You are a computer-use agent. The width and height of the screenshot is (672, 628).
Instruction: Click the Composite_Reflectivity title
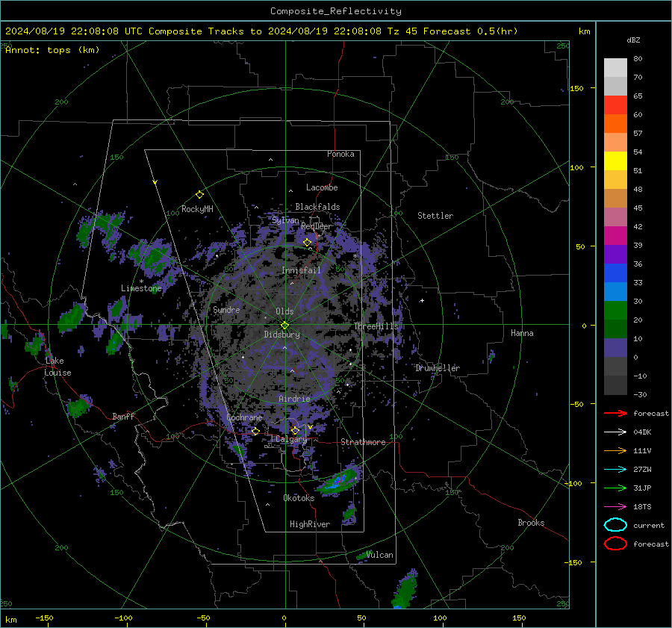point(336,11)
